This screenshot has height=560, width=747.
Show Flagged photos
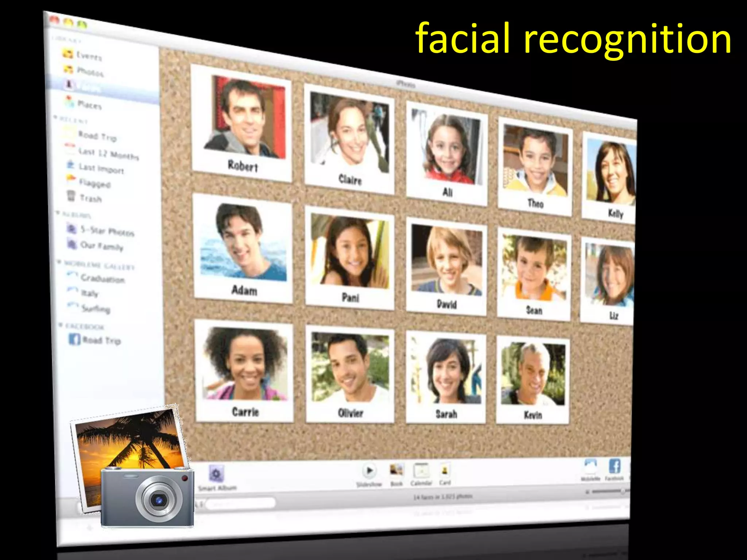[88, 182]
